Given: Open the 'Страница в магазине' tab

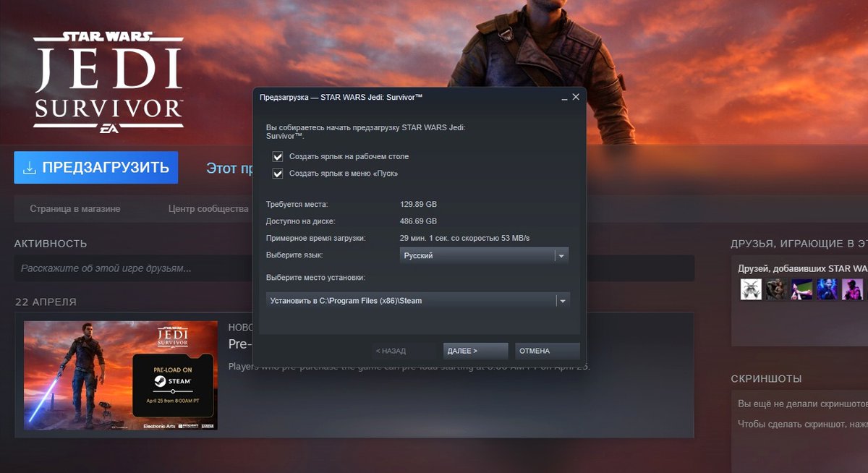Looking at the screenshot, I should (x=75, y=209).
